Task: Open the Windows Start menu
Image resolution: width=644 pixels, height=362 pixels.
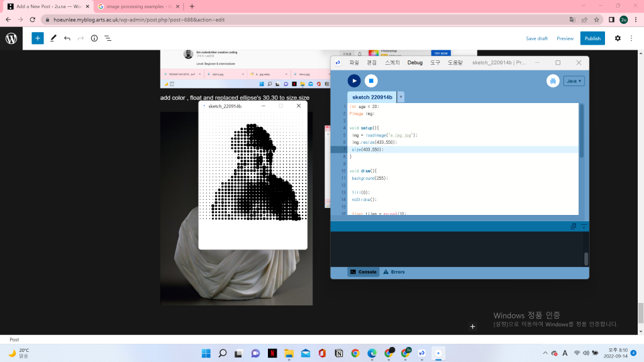Action: [206, 353]
